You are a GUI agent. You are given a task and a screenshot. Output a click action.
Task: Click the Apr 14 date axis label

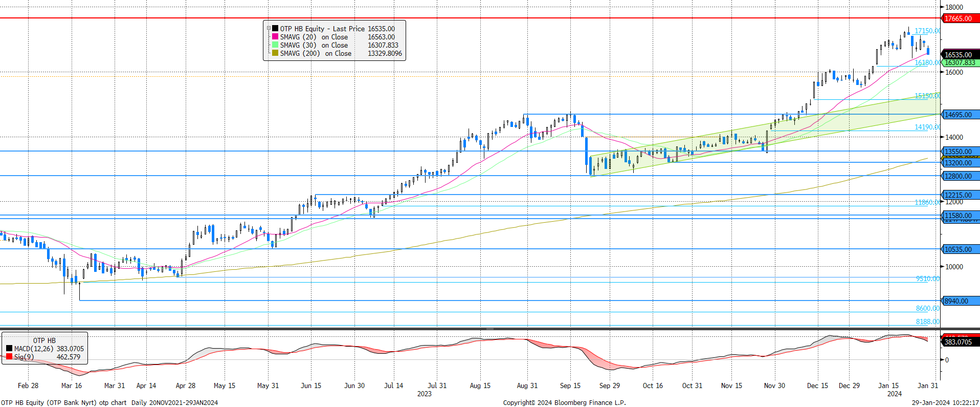[146, 385]
